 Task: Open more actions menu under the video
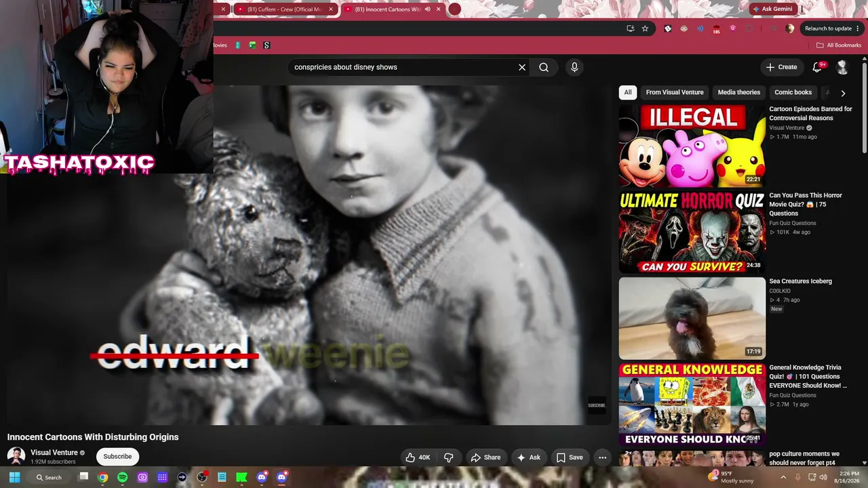602,457
